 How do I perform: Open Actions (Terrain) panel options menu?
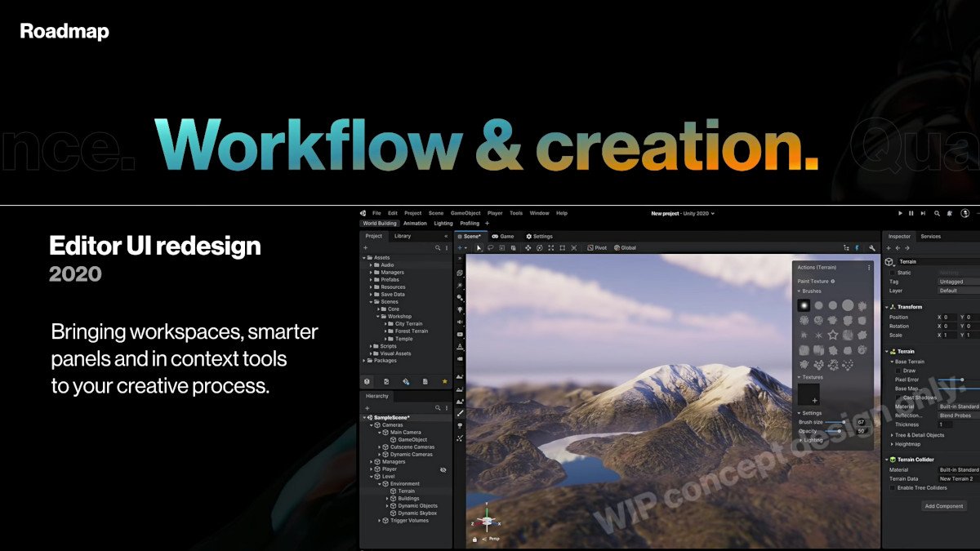pyautogui.click(x=868, y=268)
